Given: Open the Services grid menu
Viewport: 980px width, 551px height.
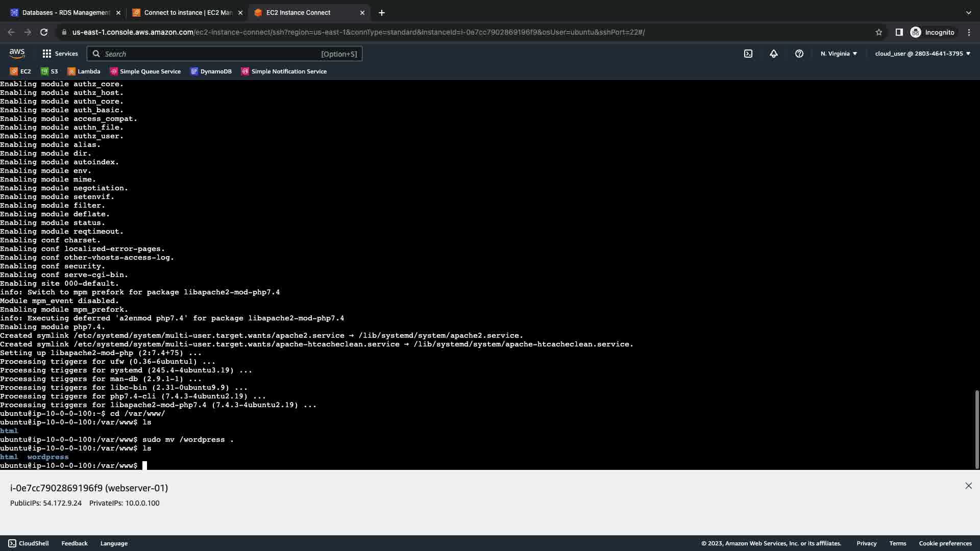Looking at the screenshot, I should 60,54.
